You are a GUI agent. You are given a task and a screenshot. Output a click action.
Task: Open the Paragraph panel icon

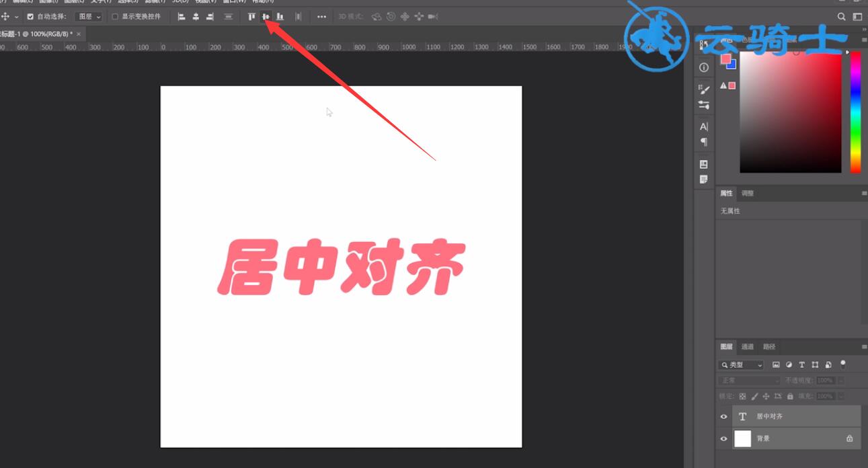click(704, 142)
